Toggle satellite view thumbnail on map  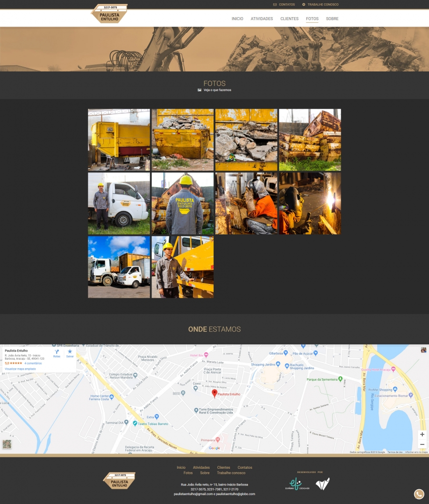[x=7, y=444]
